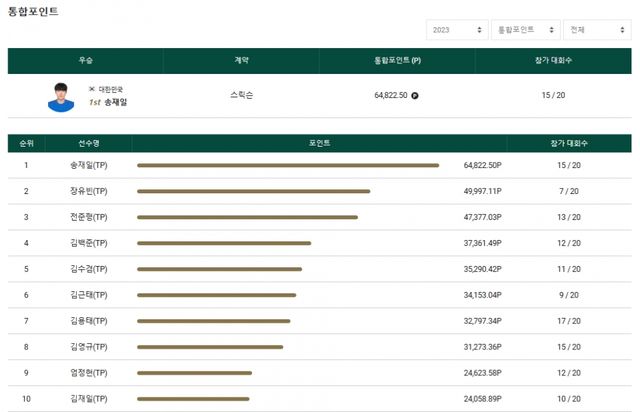Open the 2023 year dropdown
This screenshot has height=412, width=640.
456,31
